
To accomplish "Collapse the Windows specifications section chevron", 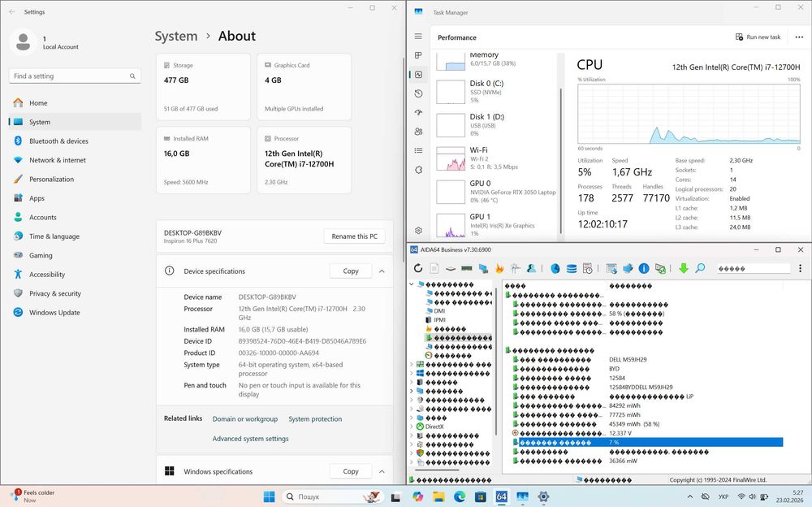I will click(382, 471).
